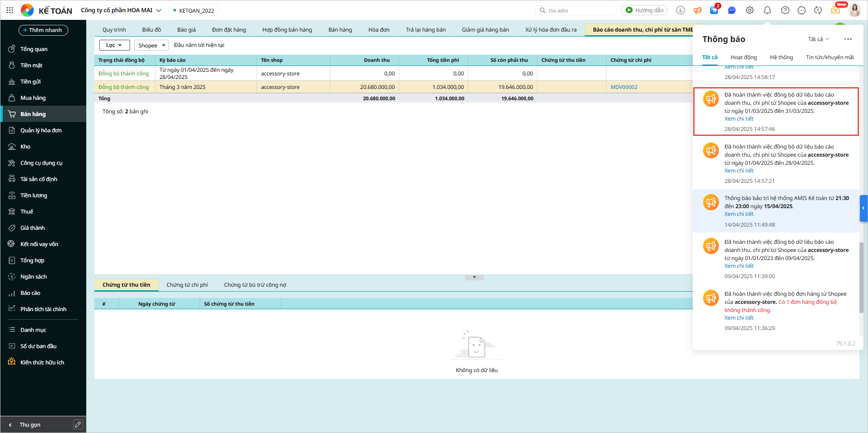868x433 pixels.
Task: Open Kho in the left sidebar
Action: pos(25,147)
